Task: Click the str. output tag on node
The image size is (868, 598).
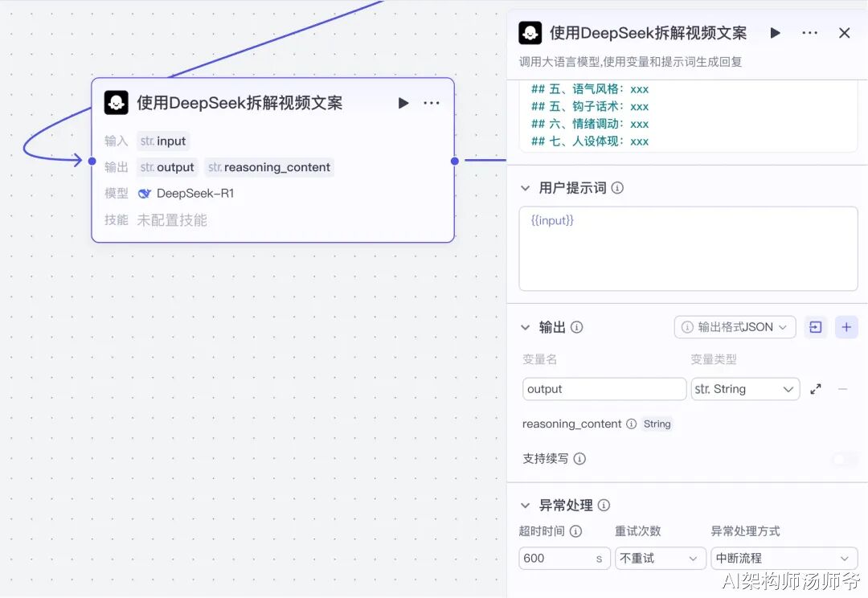Action: click(x=166, y=167)
